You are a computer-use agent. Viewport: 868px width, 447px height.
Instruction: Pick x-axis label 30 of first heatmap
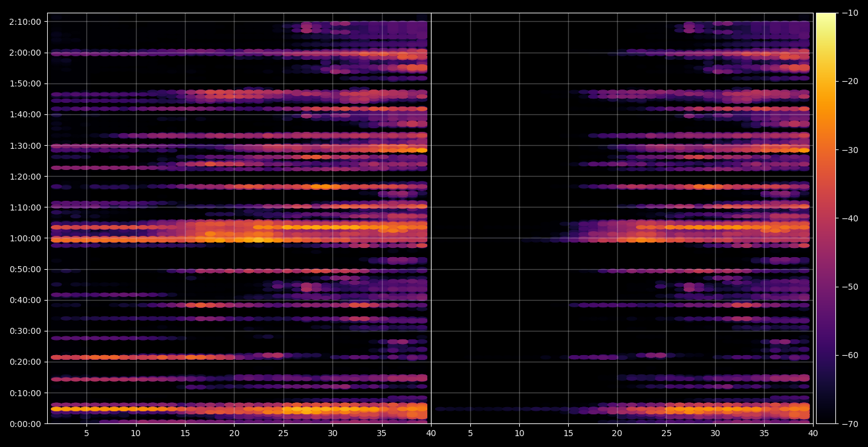pyautogui.click(x=332, y=433)
